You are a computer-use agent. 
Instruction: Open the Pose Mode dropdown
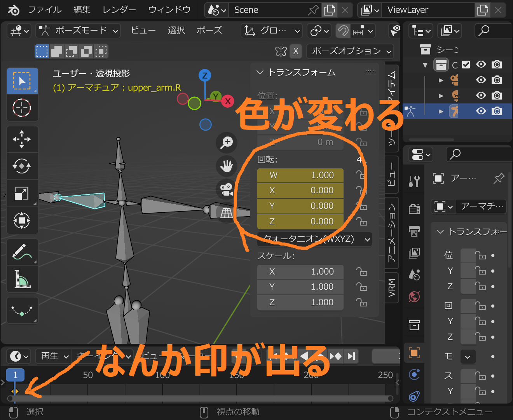point(78,31)
